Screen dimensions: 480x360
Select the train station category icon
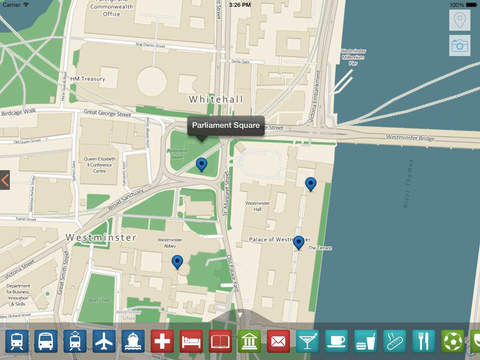click(x=17, y=341)
